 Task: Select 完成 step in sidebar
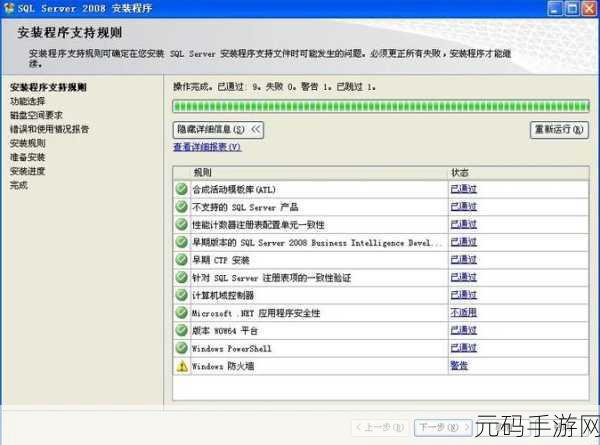pos(19,185)
